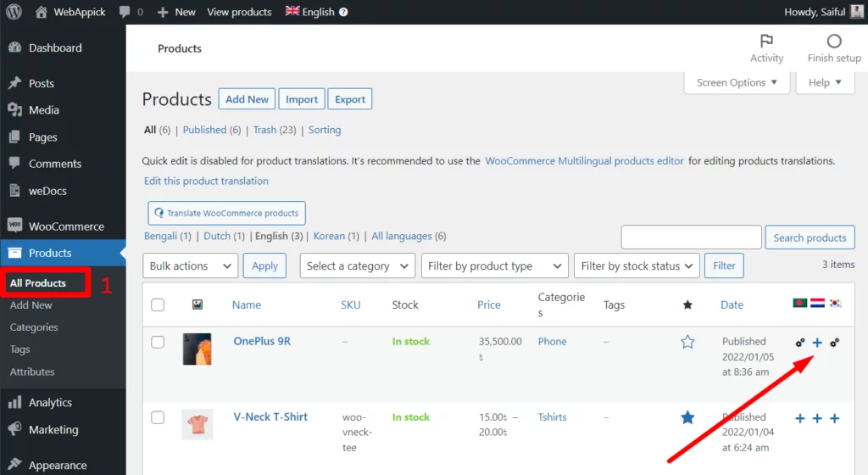Add Dutch translation for OnePlus 9R
This screenshot has height=475, width=868.
(x=817, y=343)
